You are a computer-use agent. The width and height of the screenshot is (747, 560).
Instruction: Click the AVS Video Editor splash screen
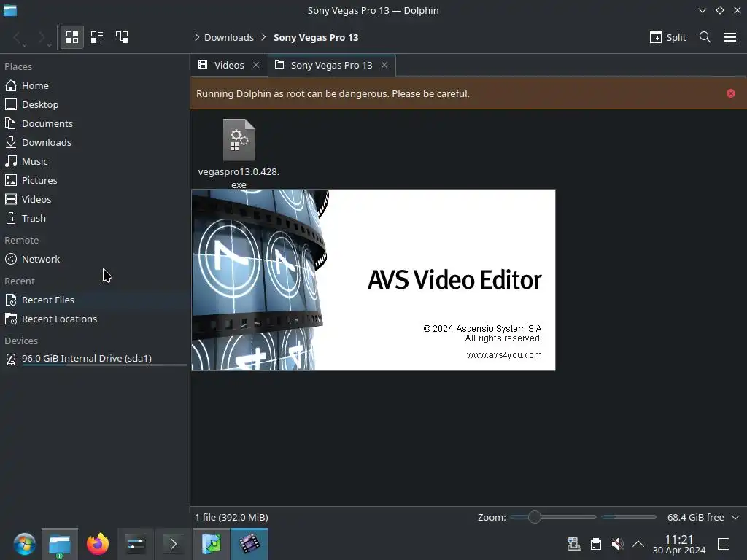coord(373,280)
